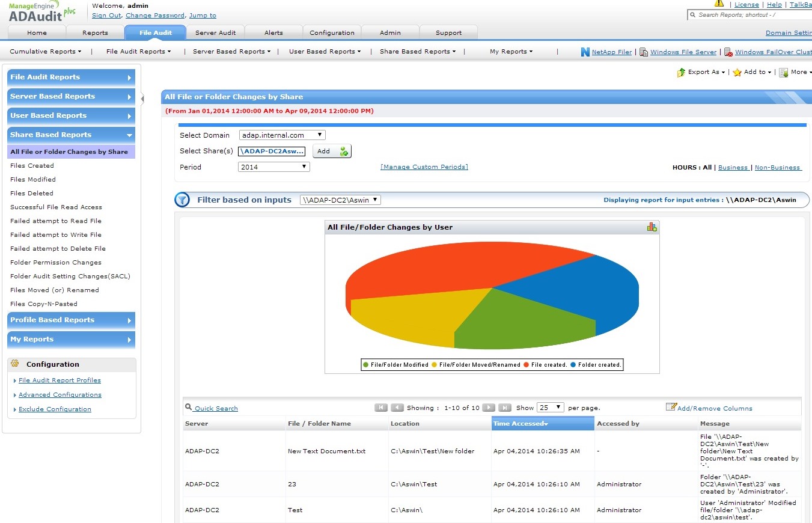The height and width of the screenshot is (523, 812).
Task: Click the Add/Remove Columns icon
Action: coord(671,407)
